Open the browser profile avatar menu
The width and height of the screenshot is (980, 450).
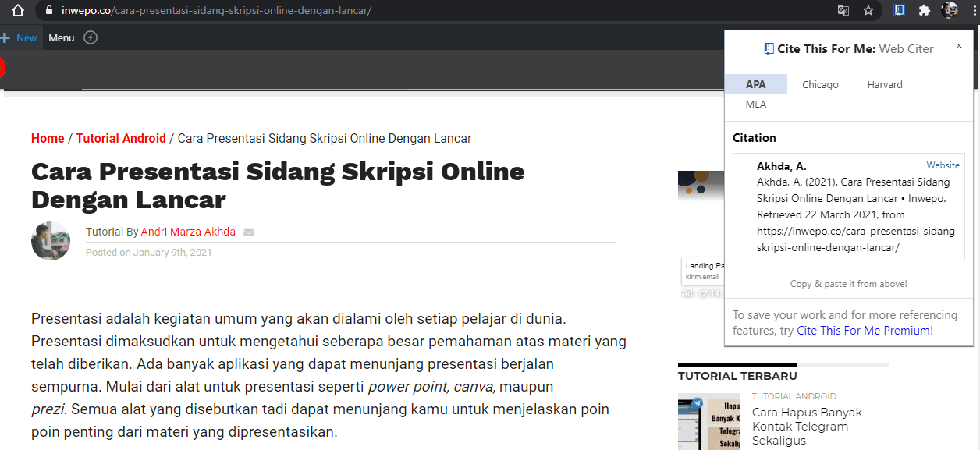coord(950,10)
